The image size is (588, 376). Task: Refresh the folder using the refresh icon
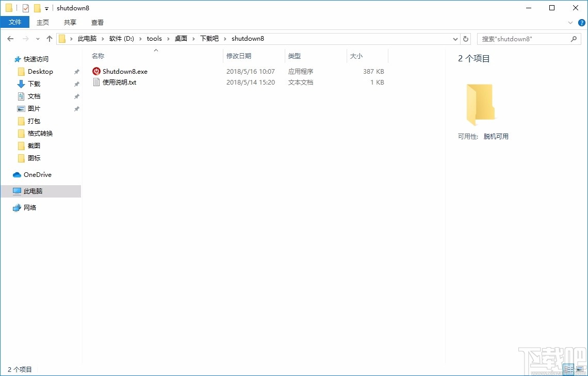[x=465, y=39]
